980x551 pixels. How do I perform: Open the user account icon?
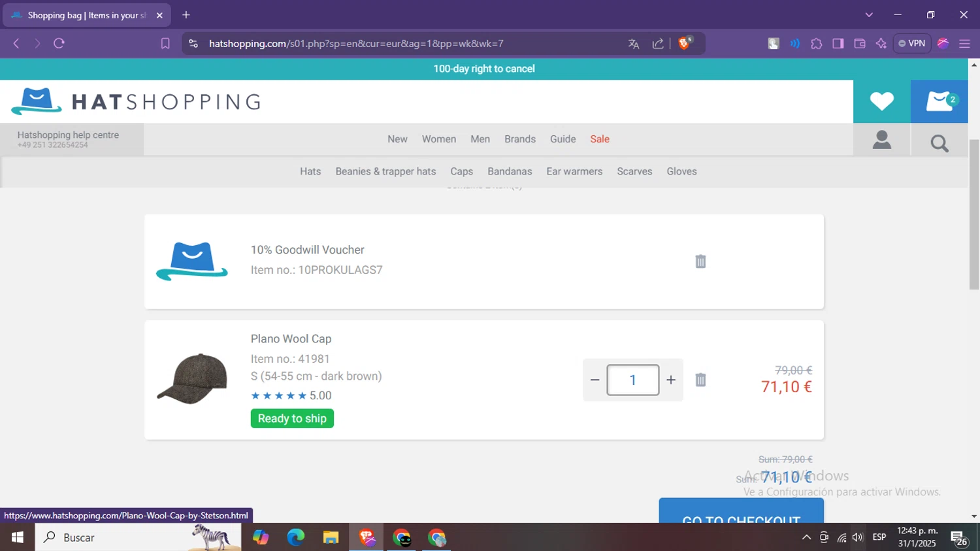pyautogui.click(x=882, y=140)
